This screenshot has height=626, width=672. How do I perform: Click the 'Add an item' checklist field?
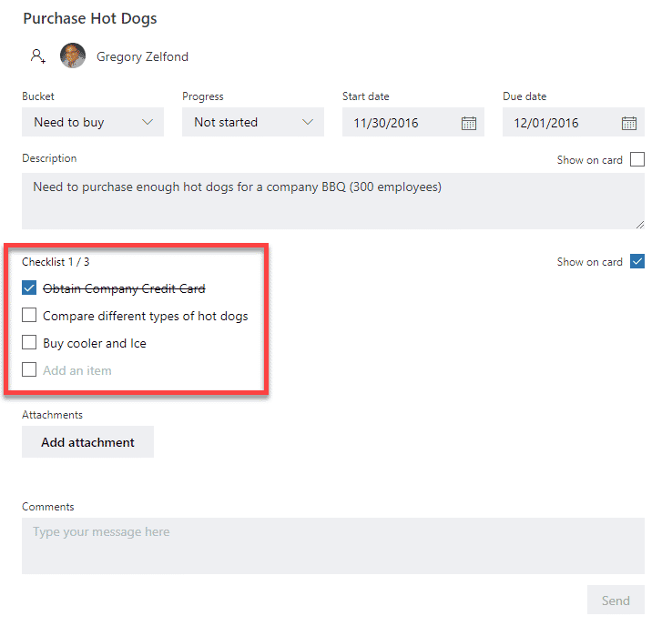click(x=77, y=370)
